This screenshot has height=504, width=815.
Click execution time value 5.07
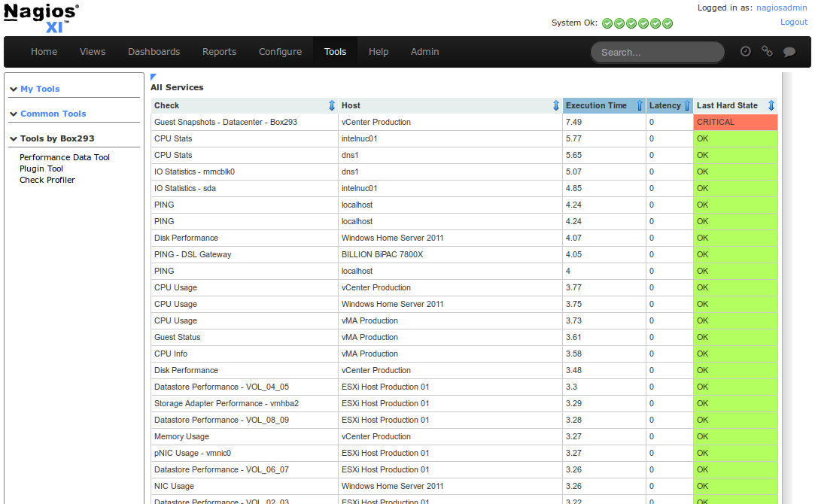[574, 172]
